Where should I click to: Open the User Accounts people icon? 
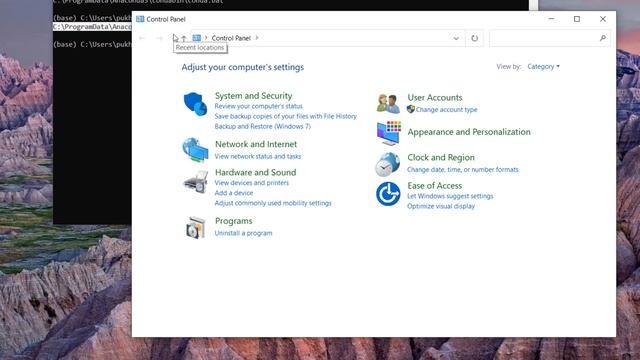point(388,104)
